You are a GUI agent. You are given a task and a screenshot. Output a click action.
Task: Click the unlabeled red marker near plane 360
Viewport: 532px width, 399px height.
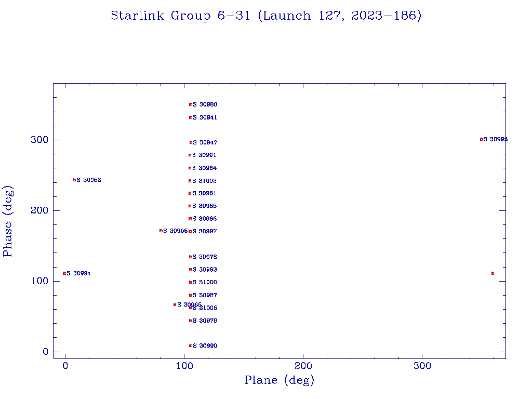point(493,273)
